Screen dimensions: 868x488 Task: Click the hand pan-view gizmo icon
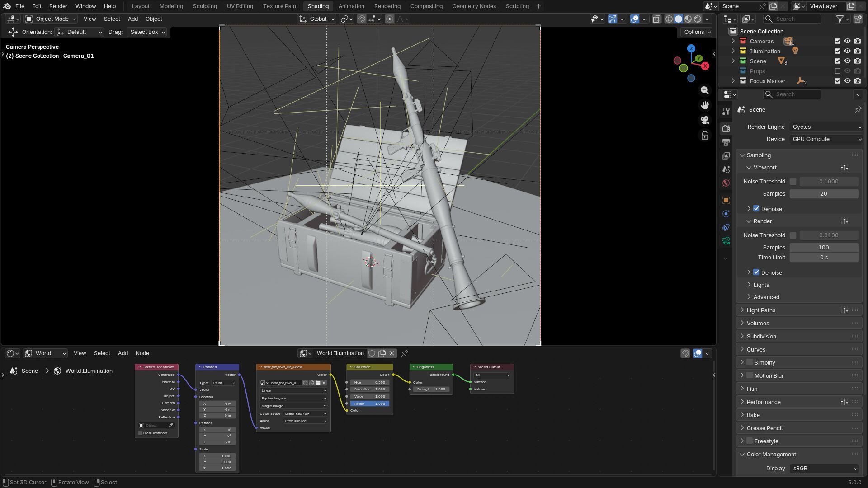click(x=704, y=105)
